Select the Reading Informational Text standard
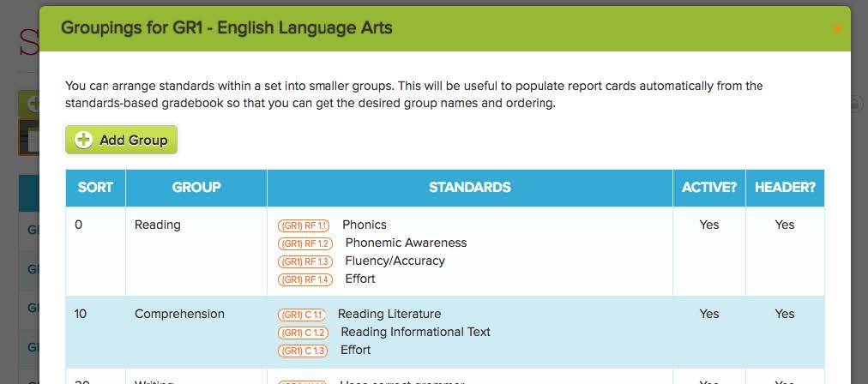The image size is (868, 384). click(416, 332)
